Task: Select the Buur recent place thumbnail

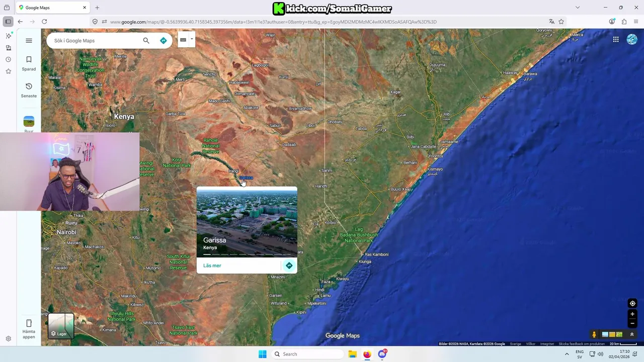Action: point(29,122)
